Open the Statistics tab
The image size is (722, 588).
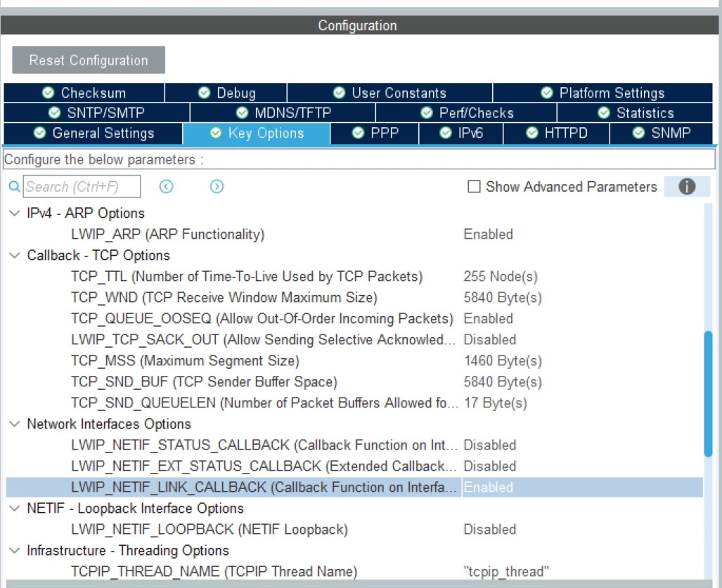[635, 112]
